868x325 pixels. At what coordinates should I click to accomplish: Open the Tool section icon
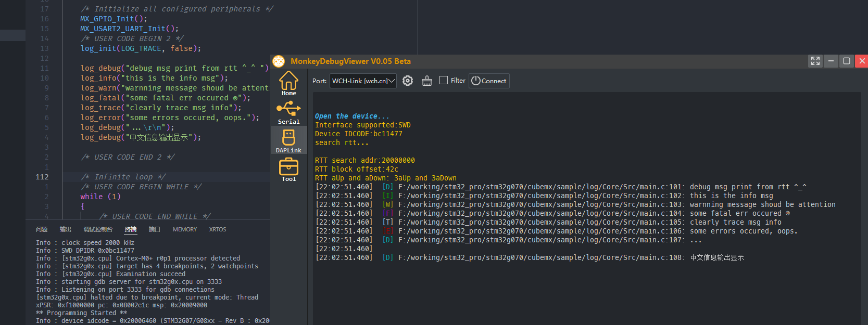[288, 170]
